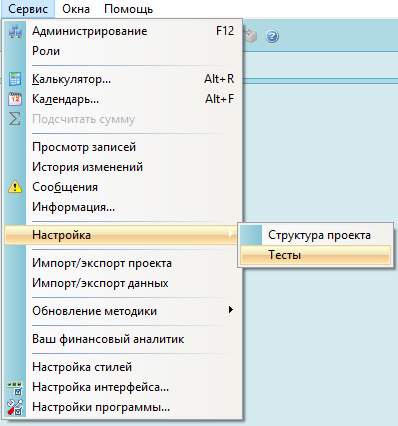Expand the Настройка submenu arrow
Screen dimensions: 398x426
230,234
